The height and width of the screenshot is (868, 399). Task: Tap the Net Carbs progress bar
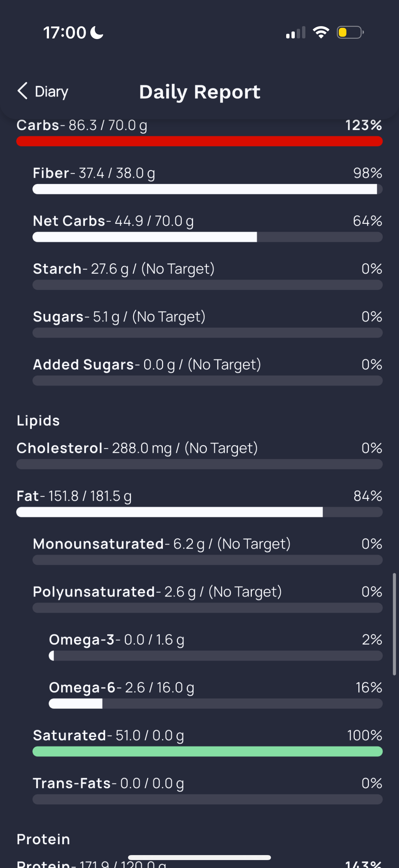click(207, 237)
